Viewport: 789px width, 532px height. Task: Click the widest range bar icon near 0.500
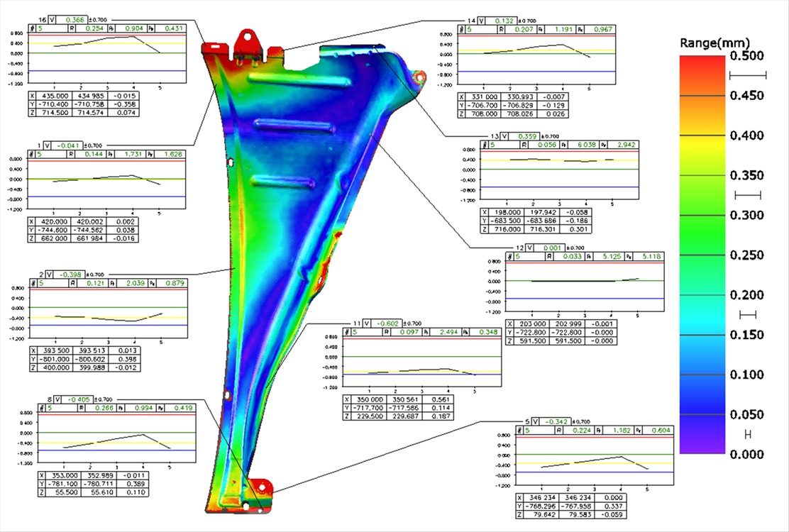coord(748,75)
